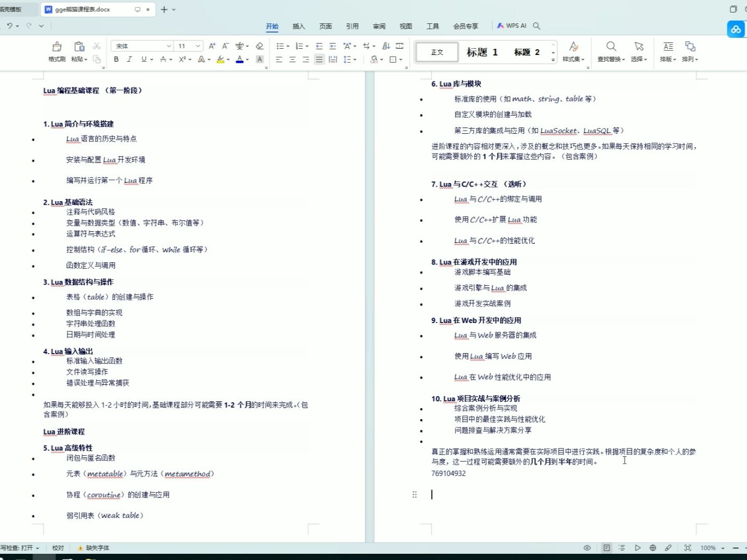Open Find and Replace magnifier icon
The width and height of the screenshot is (747, 560).
[x=612, y=47]
